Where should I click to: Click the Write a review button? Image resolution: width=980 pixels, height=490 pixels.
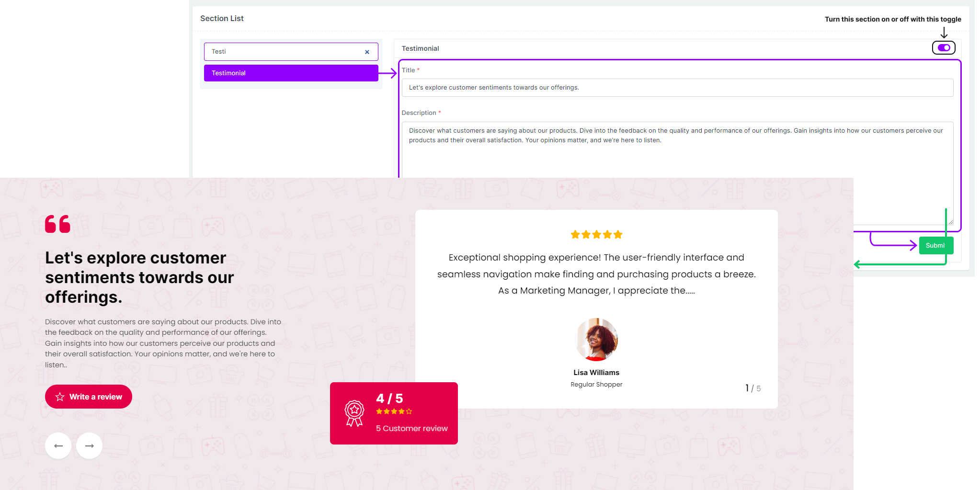tap(89, 397)
